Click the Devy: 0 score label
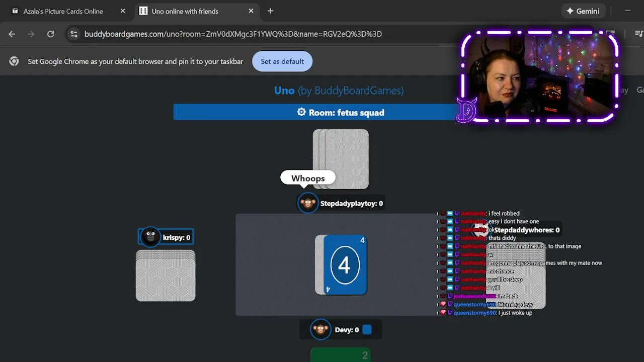The image size is (644, 362). [347, 330]
